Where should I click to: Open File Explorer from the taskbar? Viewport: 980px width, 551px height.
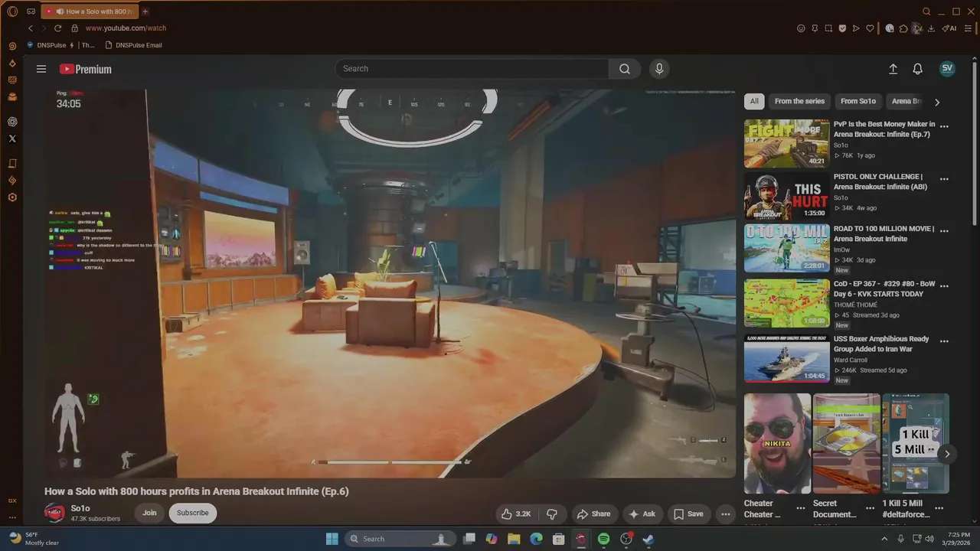click(514, 539)
